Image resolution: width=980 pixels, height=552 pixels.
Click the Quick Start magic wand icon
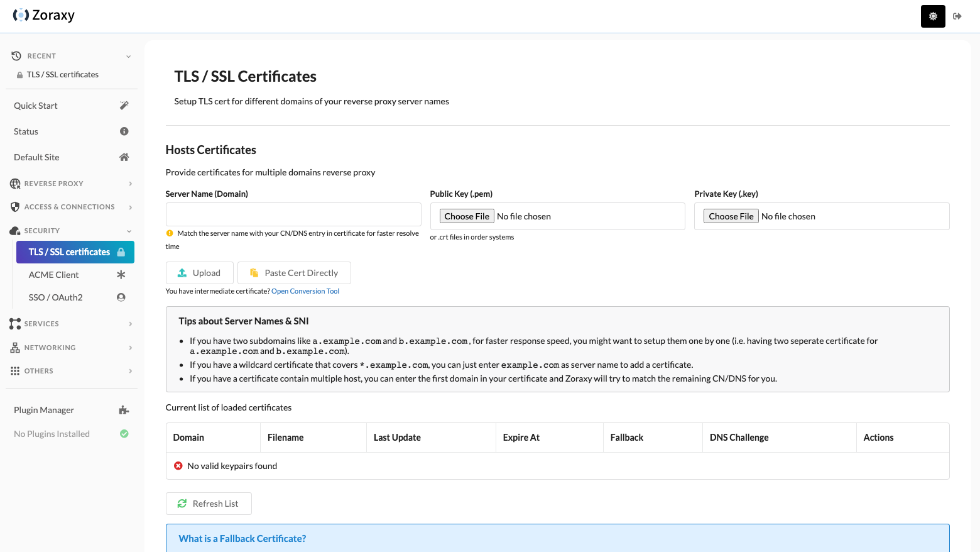124,106
